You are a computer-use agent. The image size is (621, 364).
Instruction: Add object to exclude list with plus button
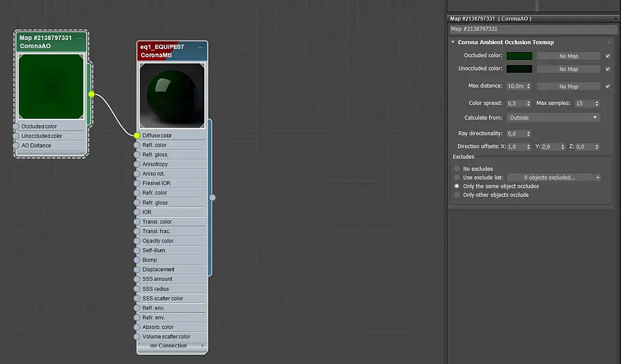coord(598,177)
